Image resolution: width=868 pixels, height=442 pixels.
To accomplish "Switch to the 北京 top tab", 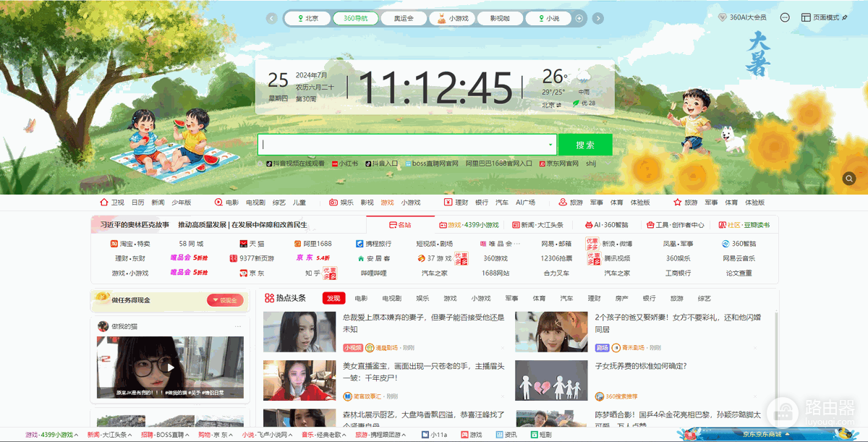I will tap(306, 18).
